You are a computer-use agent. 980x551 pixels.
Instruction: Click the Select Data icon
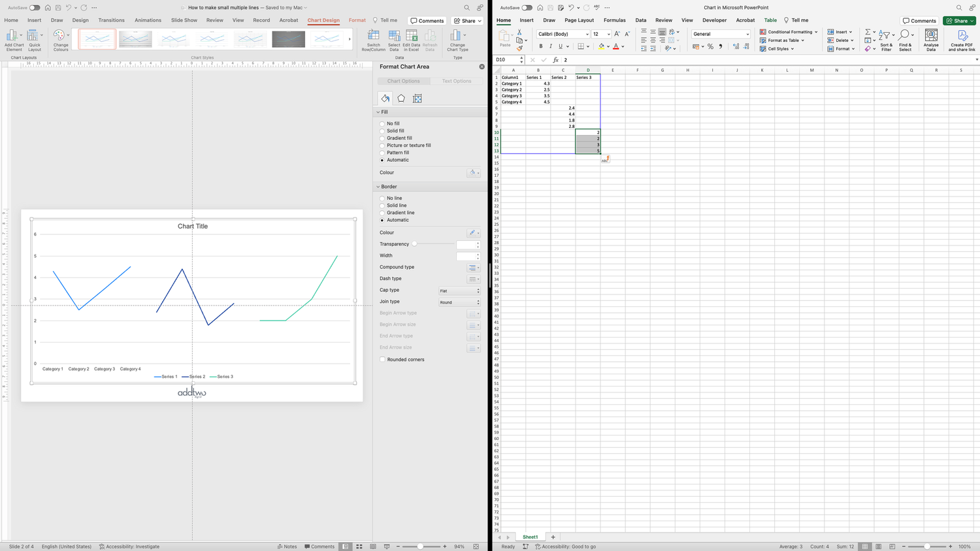pos(393,39)
